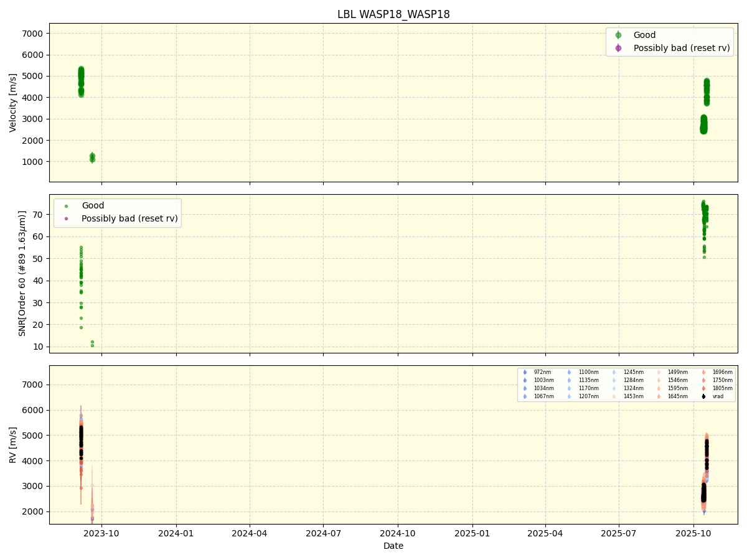747x560 pixels.
Task: Click the 2023-10 date tick label
Action: coord(101,533)
